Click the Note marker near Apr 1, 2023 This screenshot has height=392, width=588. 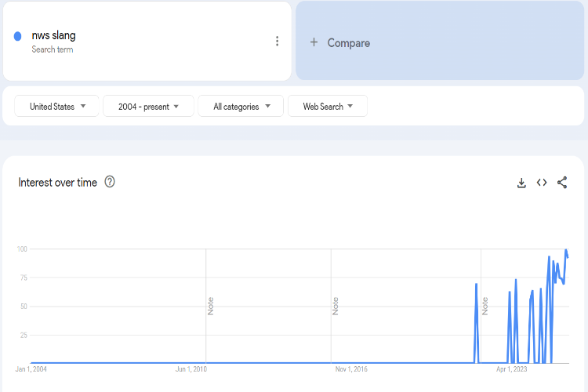pos(485,306)
